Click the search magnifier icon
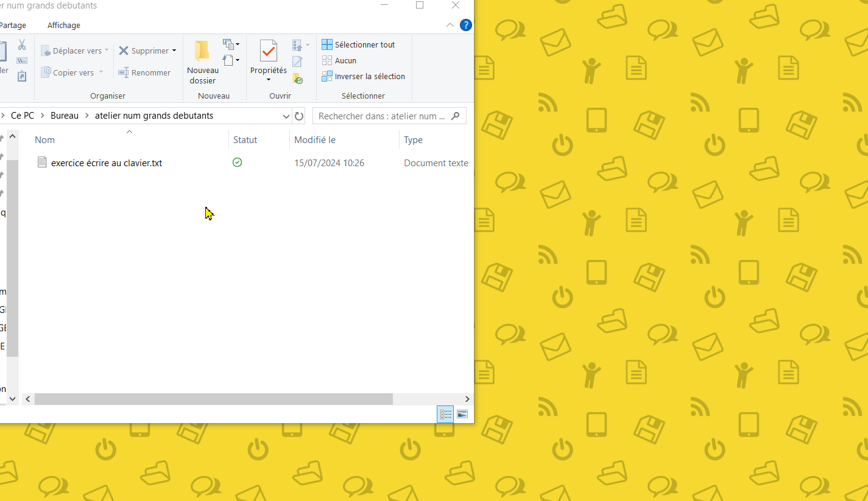 455,116
